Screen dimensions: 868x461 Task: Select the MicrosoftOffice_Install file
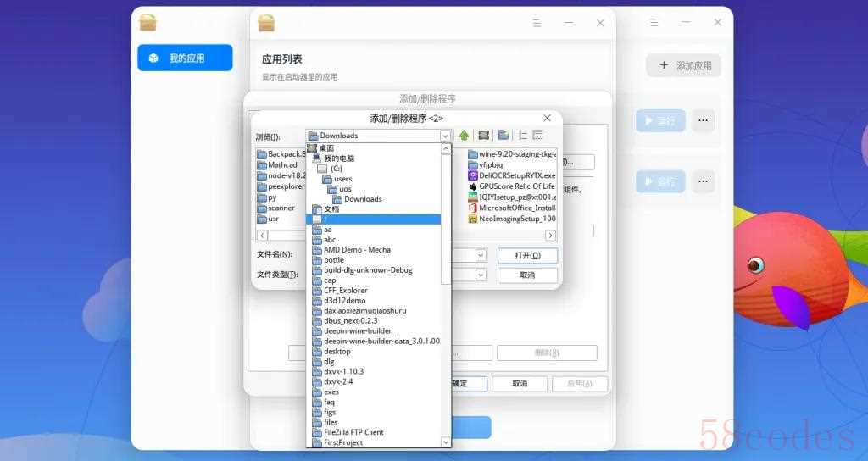pos(516,208)
